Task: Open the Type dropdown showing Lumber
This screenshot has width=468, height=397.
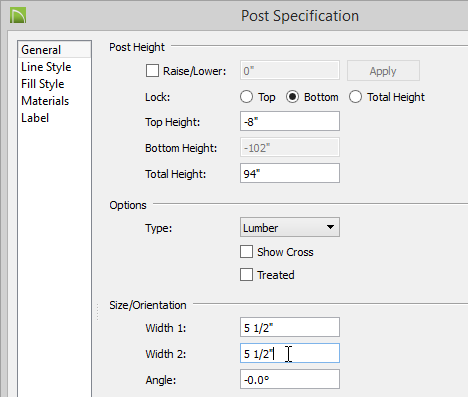Action: [290, 227]
